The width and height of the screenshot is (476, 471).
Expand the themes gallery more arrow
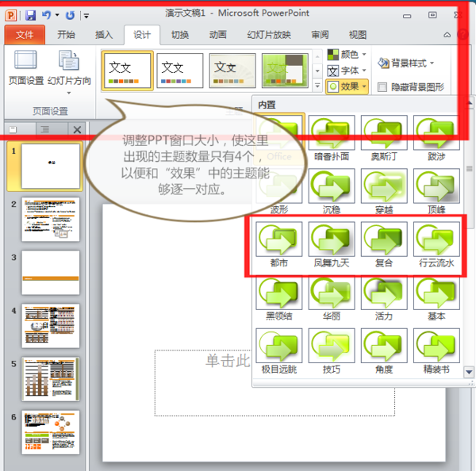317,86
